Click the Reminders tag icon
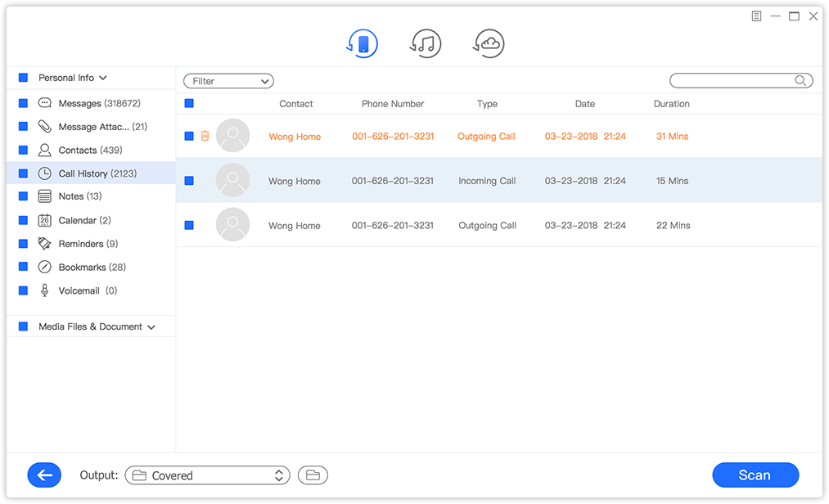Viewport: 829px width, 504px height. pos(45,243)
